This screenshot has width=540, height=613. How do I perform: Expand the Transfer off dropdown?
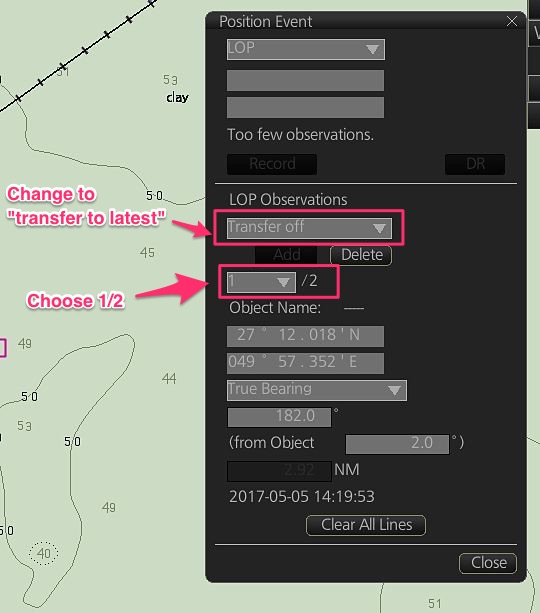[x=309, y=228]
